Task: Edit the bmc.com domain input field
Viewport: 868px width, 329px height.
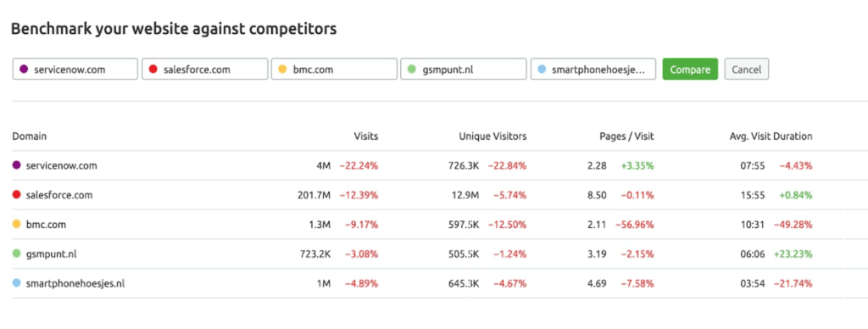Action: [x=334, y=70]
